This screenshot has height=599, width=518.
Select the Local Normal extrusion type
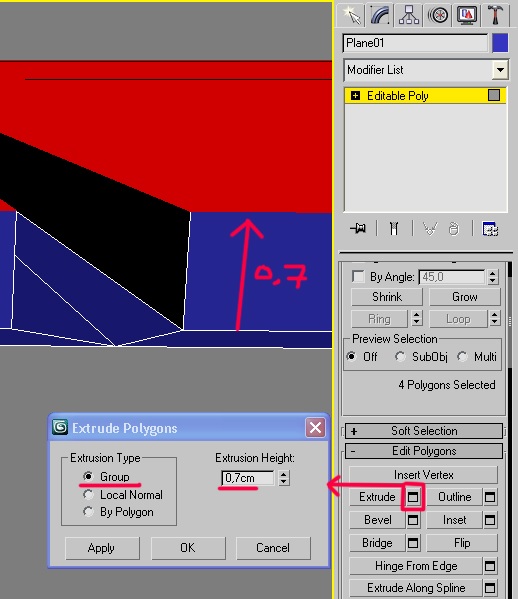pos(88,495)
